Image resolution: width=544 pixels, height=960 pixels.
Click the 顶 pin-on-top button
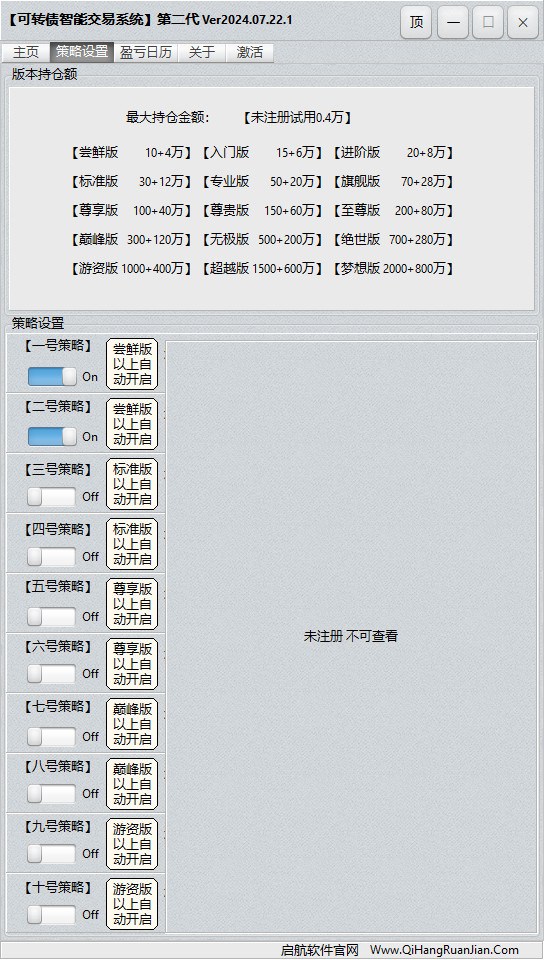(x=416, y=23)
